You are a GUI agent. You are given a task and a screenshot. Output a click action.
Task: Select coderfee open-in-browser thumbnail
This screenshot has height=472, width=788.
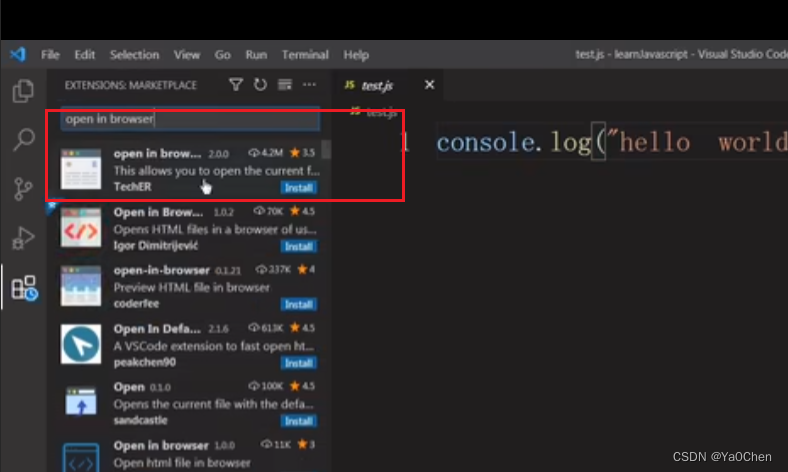pos(81,286)
